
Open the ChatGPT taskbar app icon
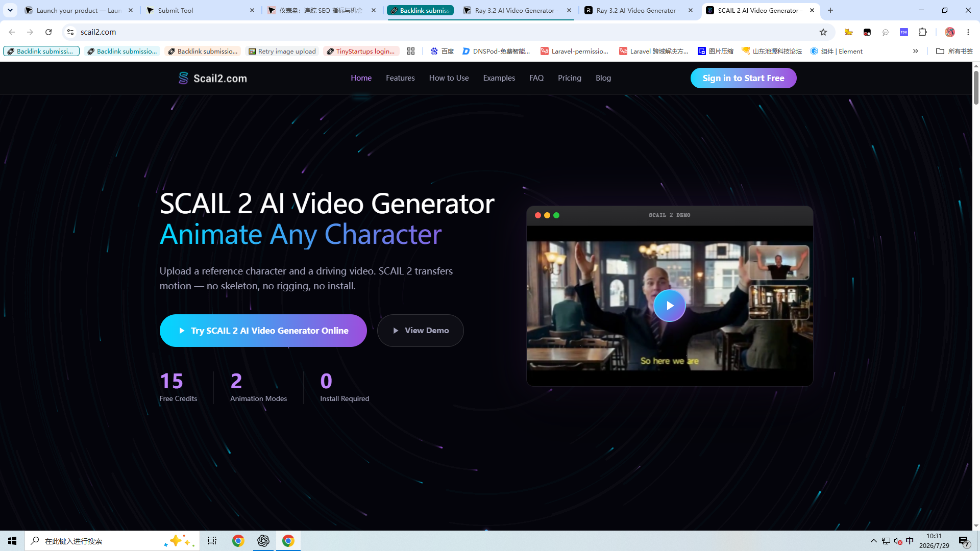pos(263,541)
